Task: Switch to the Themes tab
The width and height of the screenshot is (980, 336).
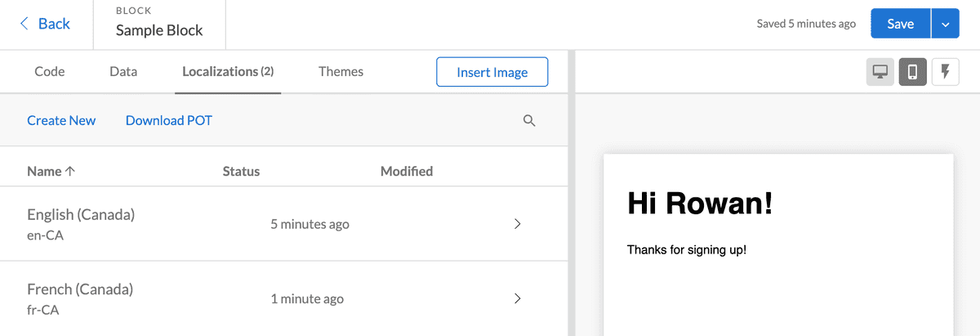Action: pyautogui.click(x=341, y=71)
